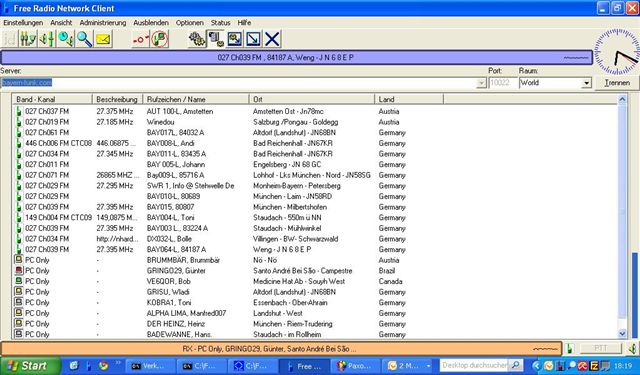Image resolution: width=640 pixels, height=375 pixels.
Task: Click the globe search toolbar icon
Action: (x=66, y=39)
